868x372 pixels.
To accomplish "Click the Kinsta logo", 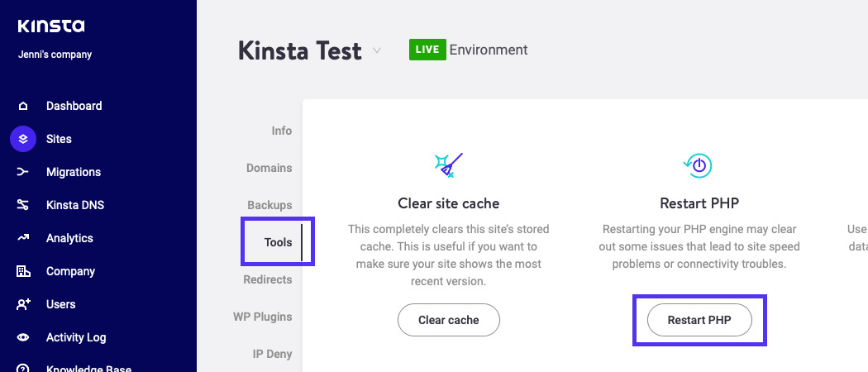I will (51, 26).
